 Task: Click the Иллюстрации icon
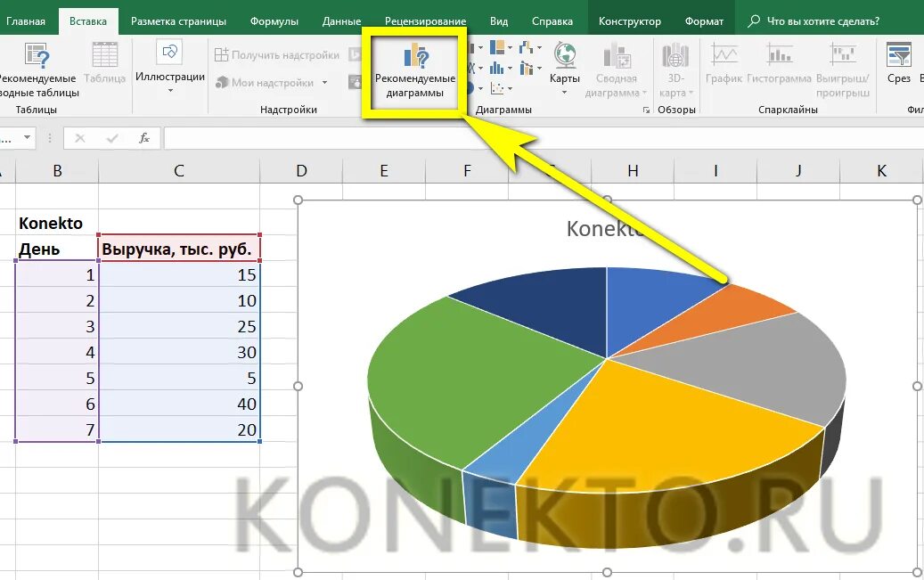[x=169, y=53]
